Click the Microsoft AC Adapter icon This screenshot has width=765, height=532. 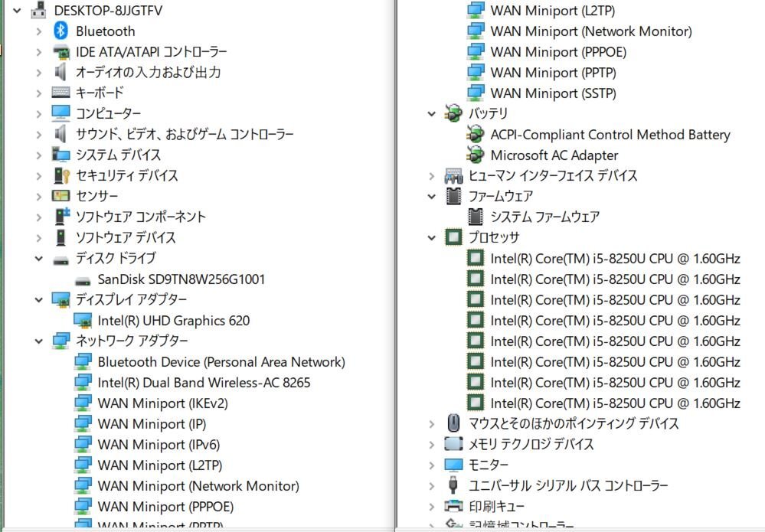pos(476,155)
